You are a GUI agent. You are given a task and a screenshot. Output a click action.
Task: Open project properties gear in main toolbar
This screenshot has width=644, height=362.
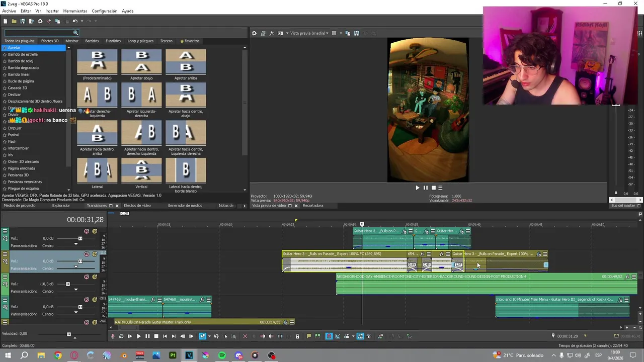[x=40, y=21]
